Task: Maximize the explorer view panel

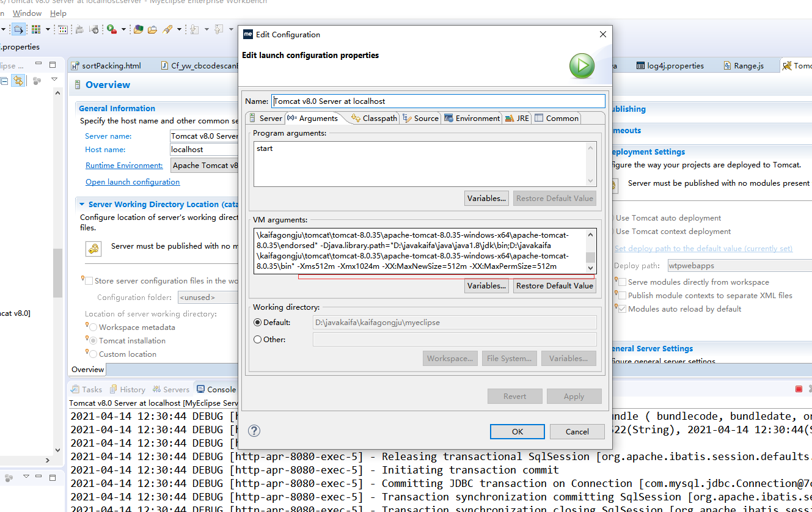Action: click(53, 64)
